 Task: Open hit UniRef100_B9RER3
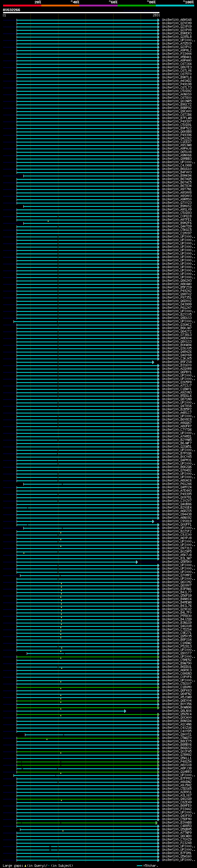pyautogui.click(x=177, y=33)
